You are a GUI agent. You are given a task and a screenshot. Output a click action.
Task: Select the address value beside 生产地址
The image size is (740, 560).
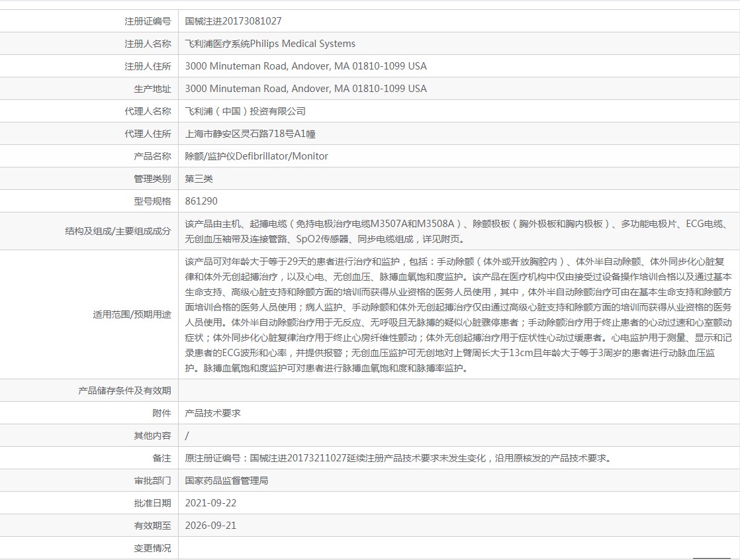[x=306, y=89]
